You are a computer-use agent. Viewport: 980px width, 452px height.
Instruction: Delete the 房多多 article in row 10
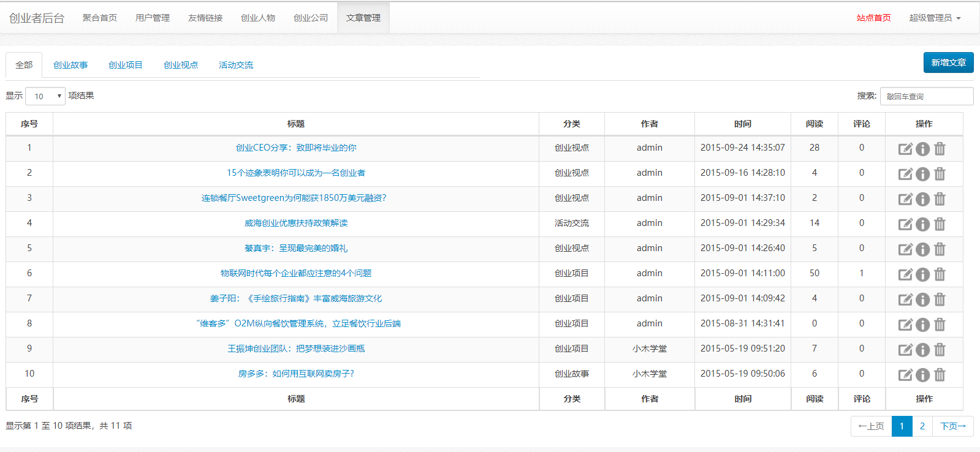940,375
